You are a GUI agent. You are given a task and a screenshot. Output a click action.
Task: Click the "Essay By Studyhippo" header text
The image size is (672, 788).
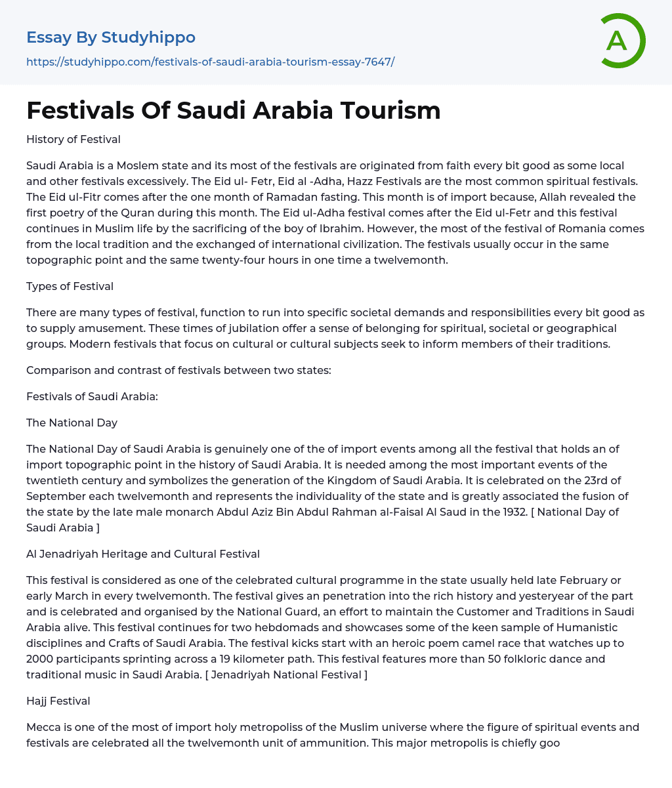point(111,37)
